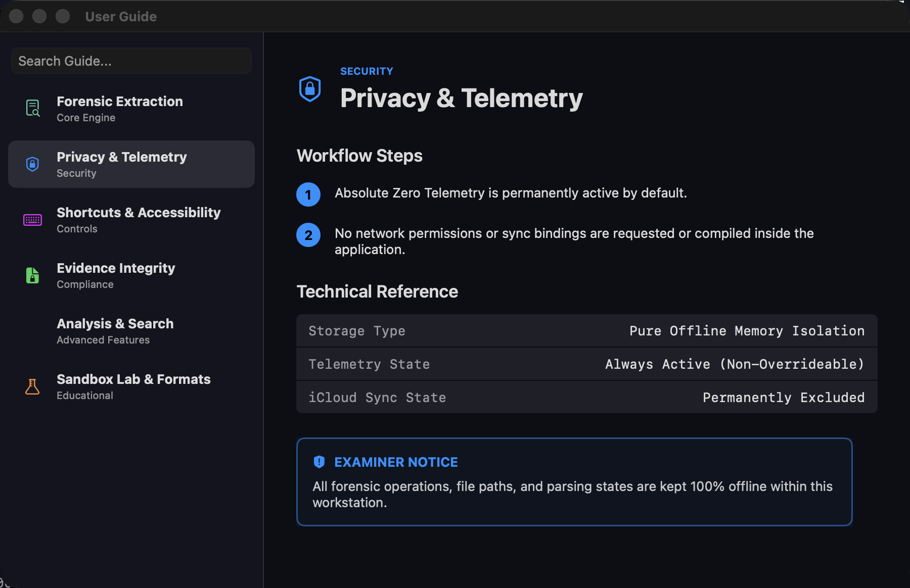This screenshot has height=588, width=910.
Task: Click the Technical Reference heading
Action: 377,291
